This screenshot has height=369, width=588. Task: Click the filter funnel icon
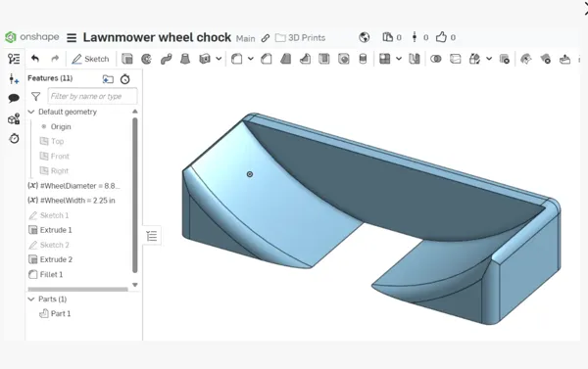point(35,97)
